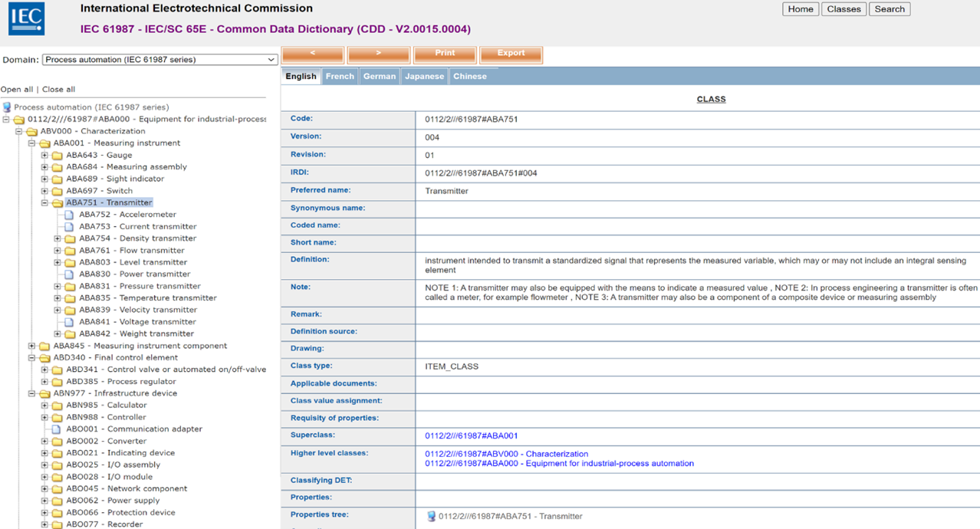The width and height of the screenshot is (980, 529).
Task: Open the ABV000 - Characterization higher level class link
Action: point(507,454)
